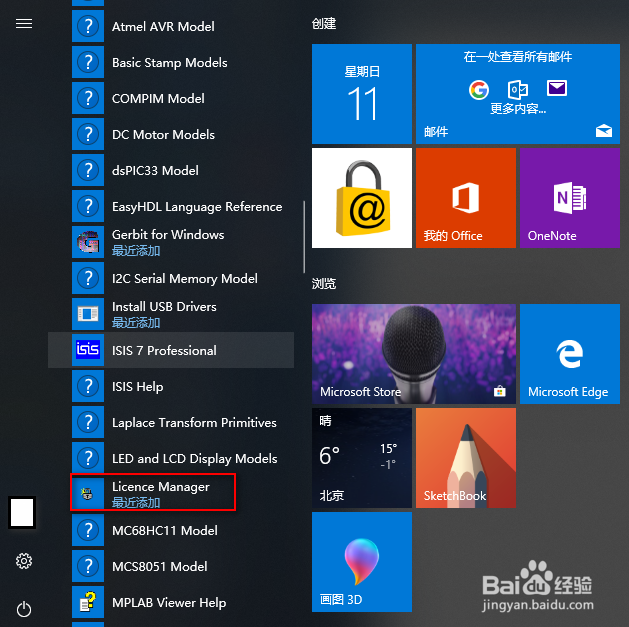Click the DC Motor Models help icon

[x=88, y=134]
